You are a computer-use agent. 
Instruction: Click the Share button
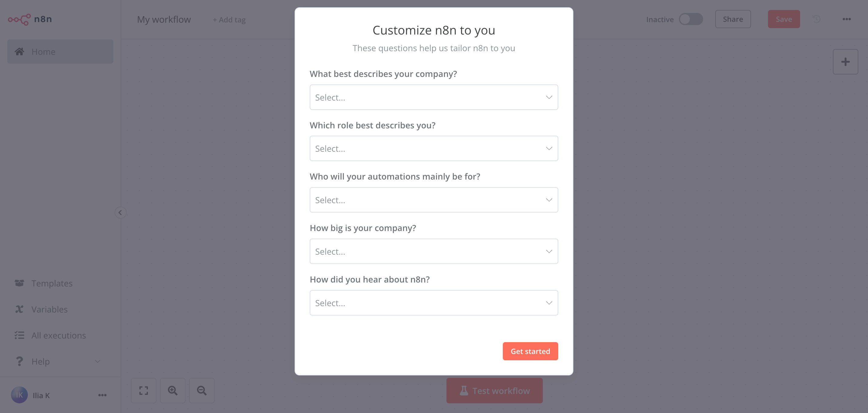point(733,19)
